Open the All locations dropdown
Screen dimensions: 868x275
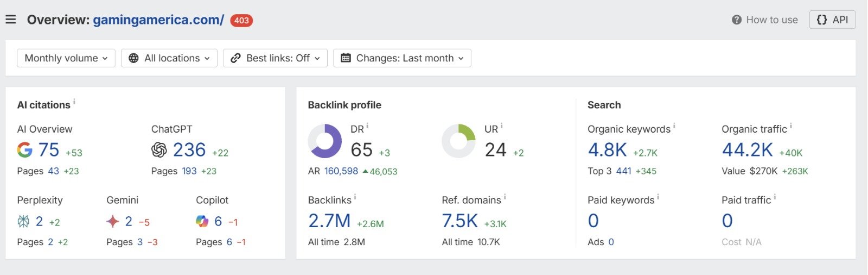[169, 58]
